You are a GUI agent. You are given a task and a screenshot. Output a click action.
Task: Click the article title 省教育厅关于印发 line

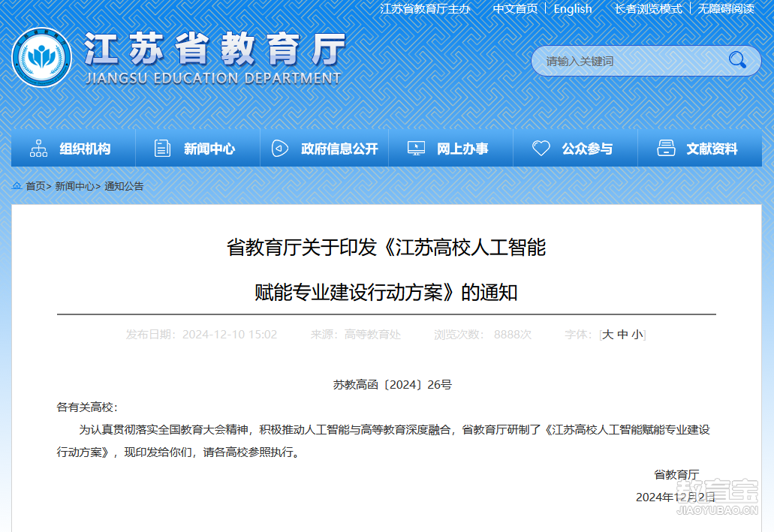pos(386,248)
